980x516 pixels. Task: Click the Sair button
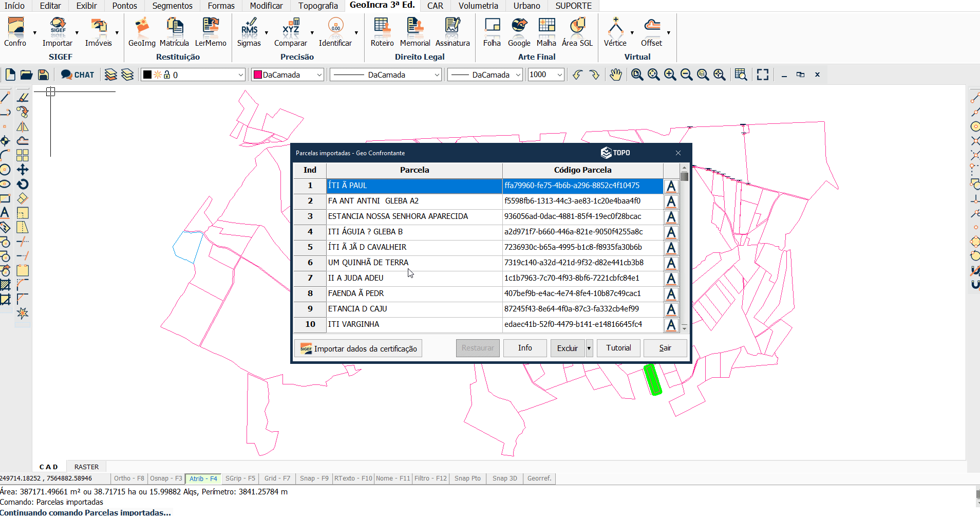click(x=665, y=348)
